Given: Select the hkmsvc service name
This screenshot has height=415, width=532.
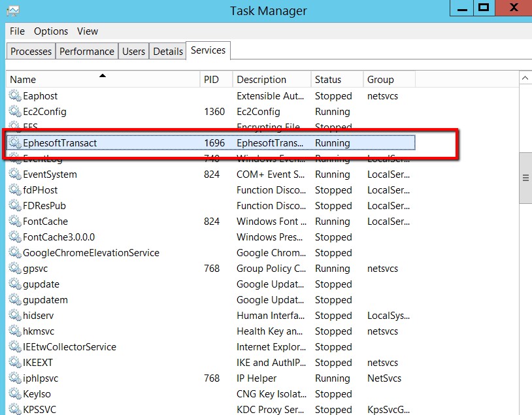Looking at the screenshot, I should 39,331.
